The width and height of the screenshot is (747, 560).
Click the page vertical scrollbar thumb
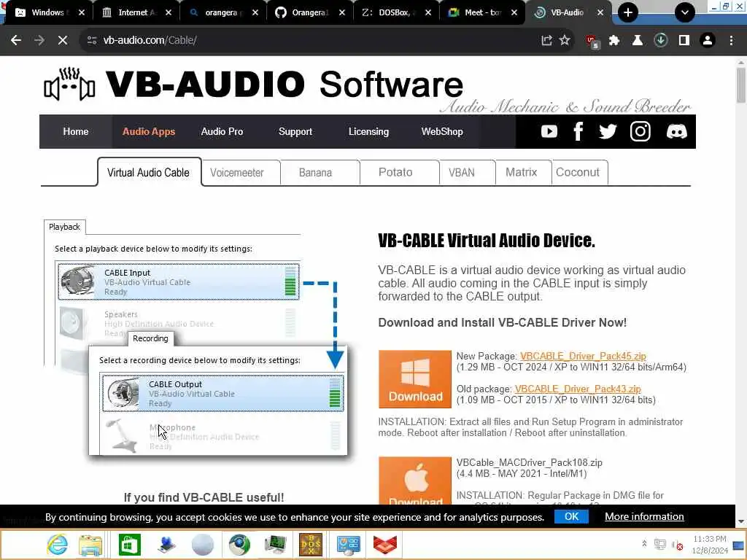click(741, 86)
